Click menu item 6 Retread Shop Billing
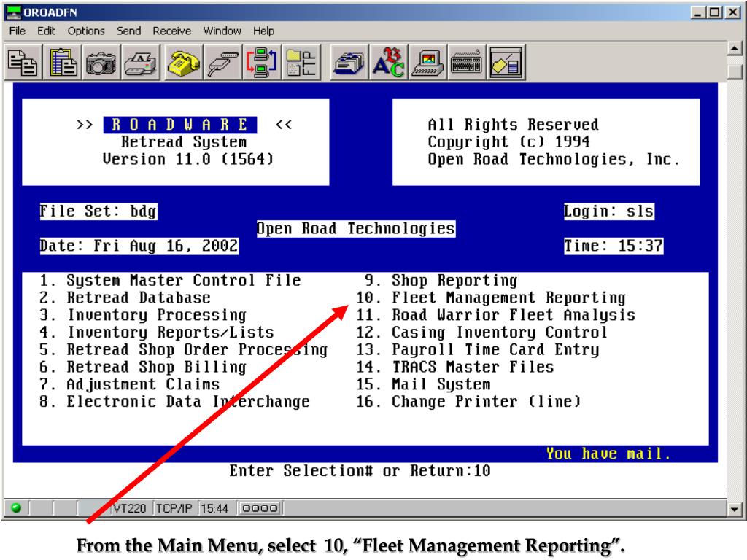747x560 pixels. tap(143, 367)
